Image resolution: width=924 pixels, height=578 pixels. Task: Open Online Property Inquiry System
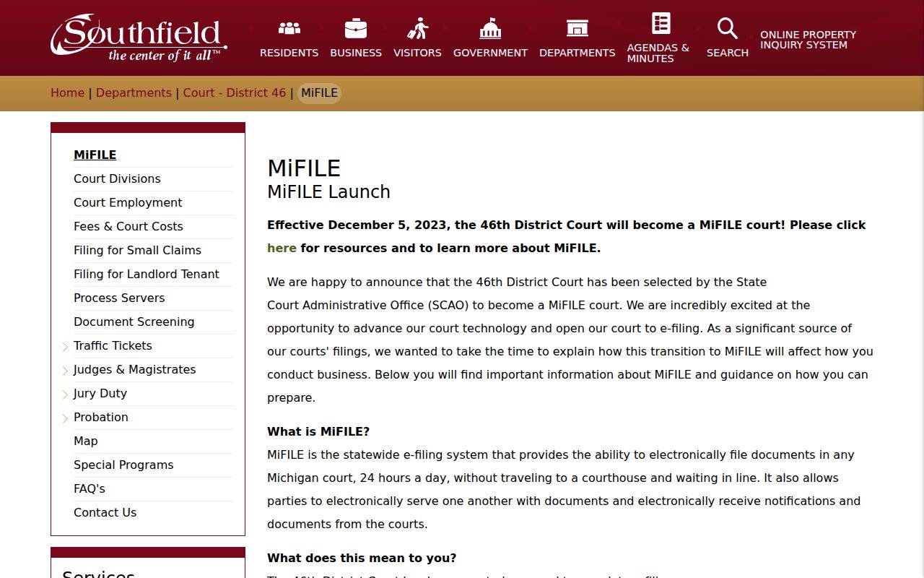pyautogui.click(x=808, y=40)
